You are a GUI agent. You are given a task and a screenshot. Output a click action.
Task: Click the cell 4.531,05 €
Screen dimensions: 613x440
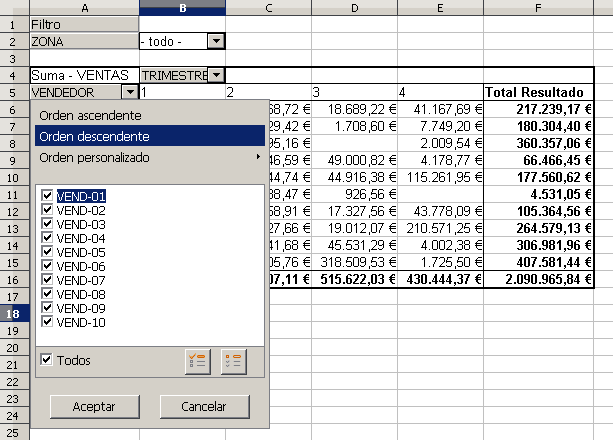[539, 194]
